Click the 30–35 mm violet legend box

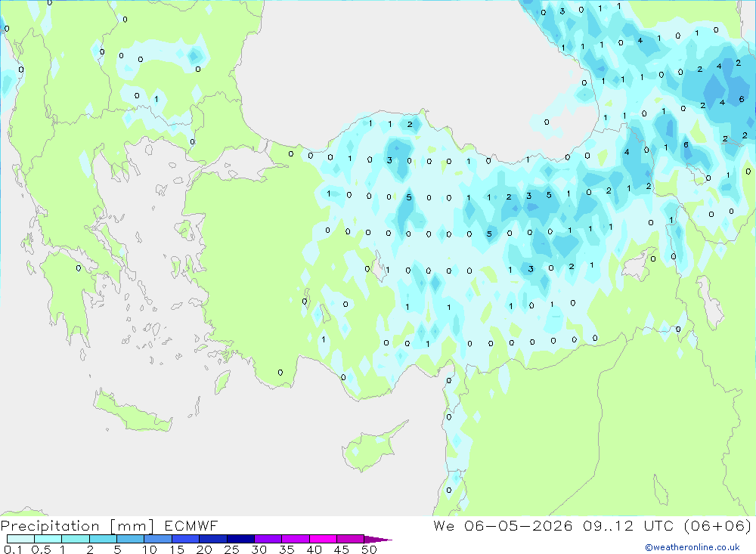tap(268, 539)
